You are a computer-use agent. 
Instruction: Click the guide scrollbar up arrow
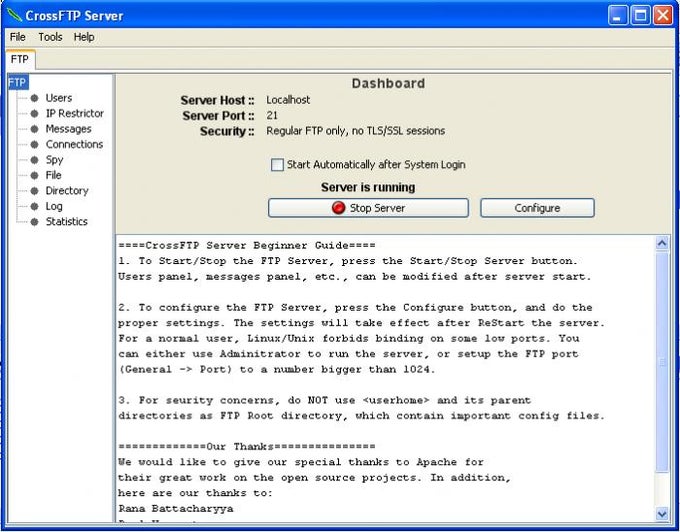tap(662, 243)
